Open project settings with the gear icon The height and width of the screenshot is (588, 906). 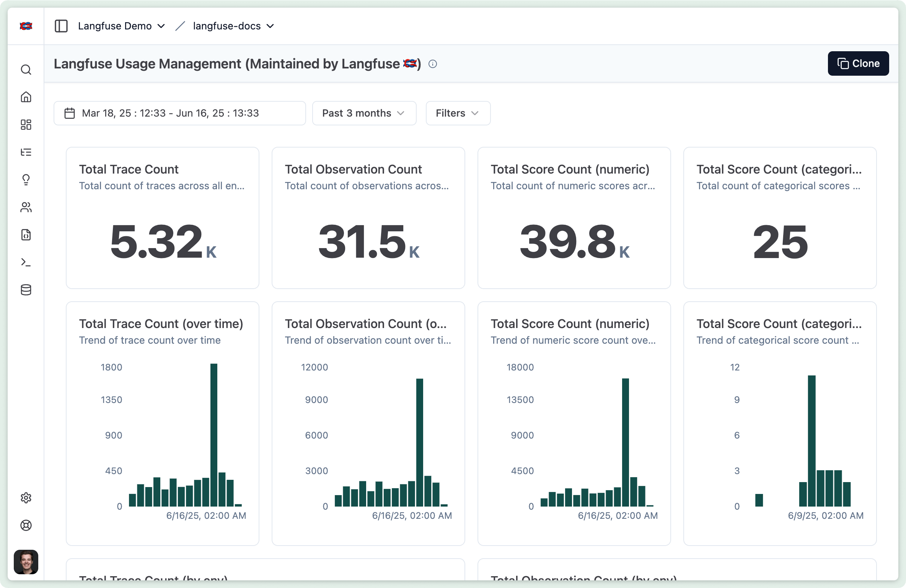click(26, 498)
